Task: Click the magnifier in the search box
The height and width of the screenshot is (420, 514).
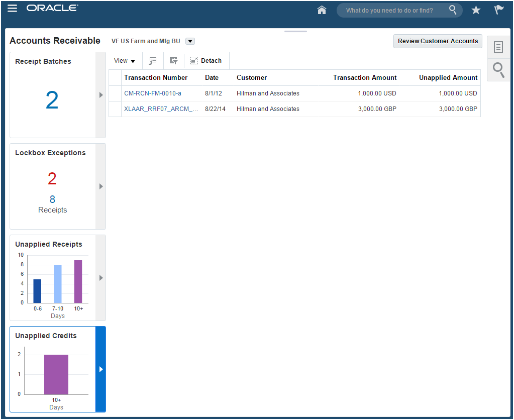Action: [453, 10]
